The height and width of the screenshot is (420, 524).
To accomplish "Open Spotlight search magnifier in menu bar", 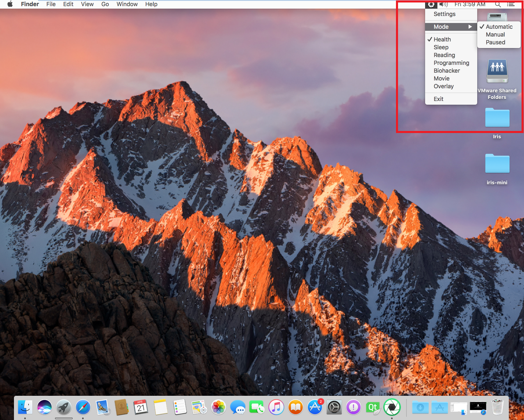I will [x=498, y=4].
